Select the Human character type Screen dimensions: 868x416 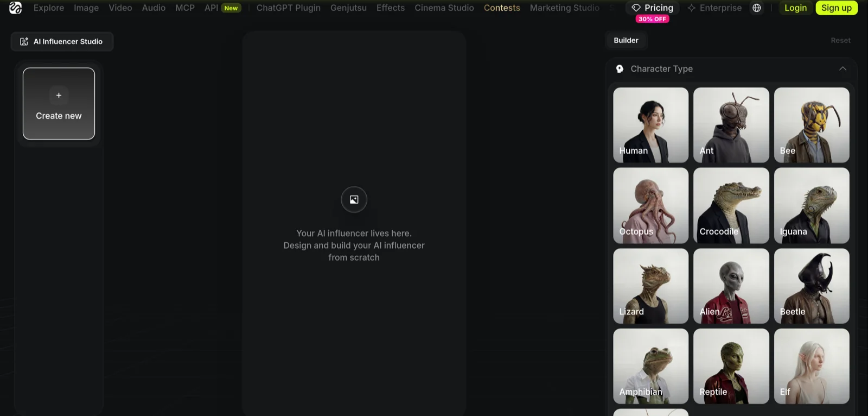click(650, 125)
